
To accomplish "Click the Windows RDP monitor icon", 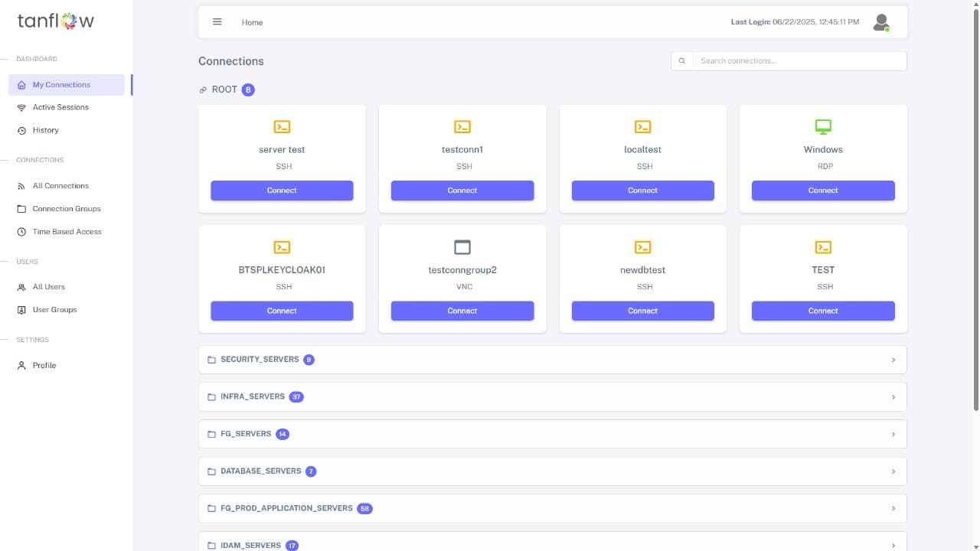I will click(823, 127).
